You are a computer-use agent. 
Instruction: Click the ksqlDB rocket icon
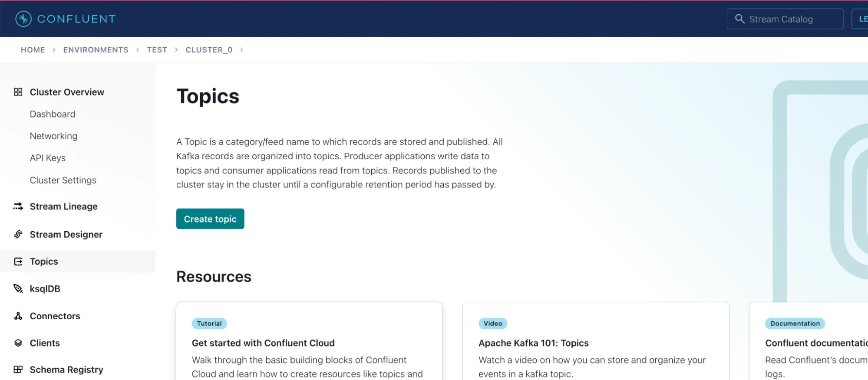point(18,288)
